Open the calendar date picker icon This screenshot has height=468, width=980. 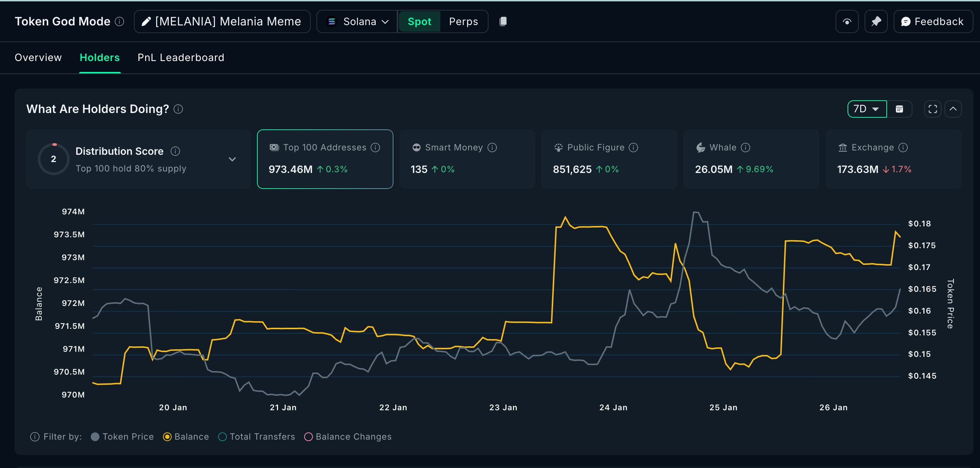click(899, 109)
